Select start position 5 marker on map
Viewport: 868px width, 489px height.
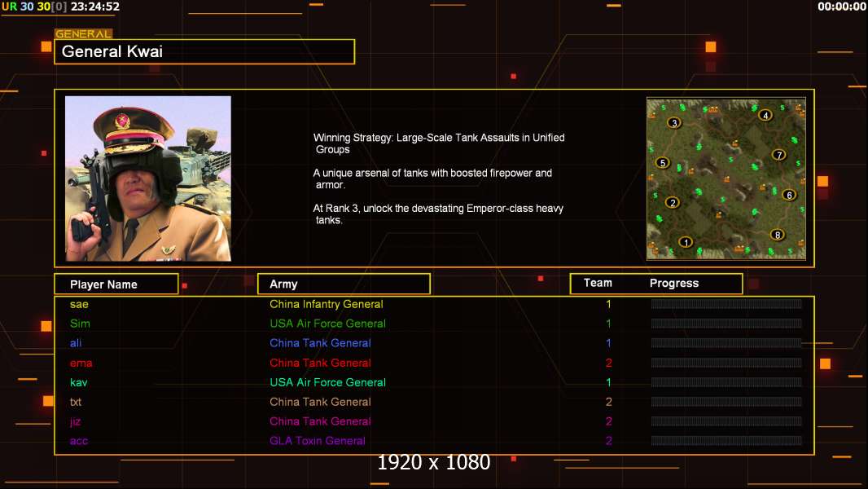[x=663, y=163]
